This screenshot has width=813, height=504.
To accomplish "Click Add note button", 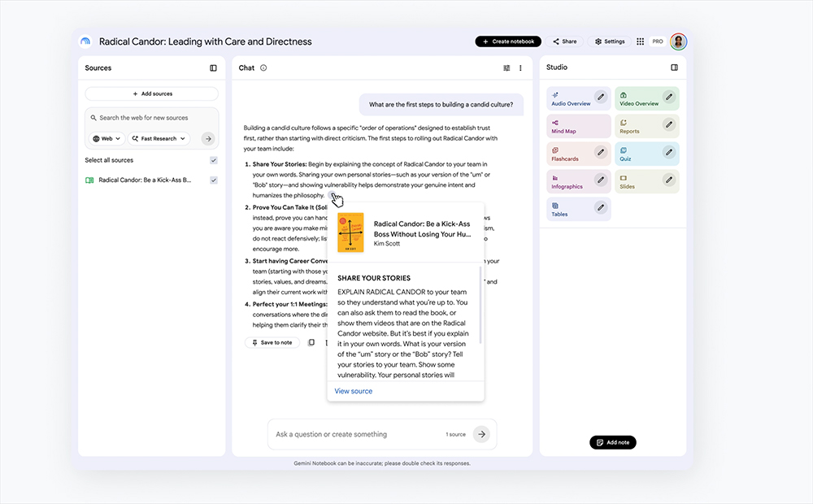I will (x=613, y=442).
